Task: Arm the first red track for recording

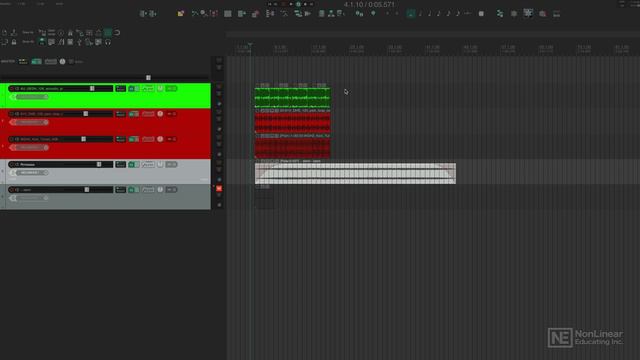Action: pyautogui.click(x=11, y=114)
